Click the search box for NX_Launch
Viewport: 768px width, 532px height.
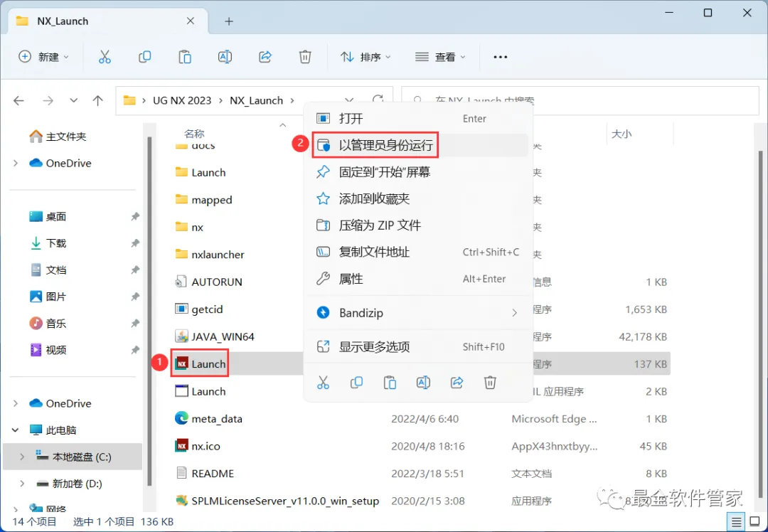point(580,101)
